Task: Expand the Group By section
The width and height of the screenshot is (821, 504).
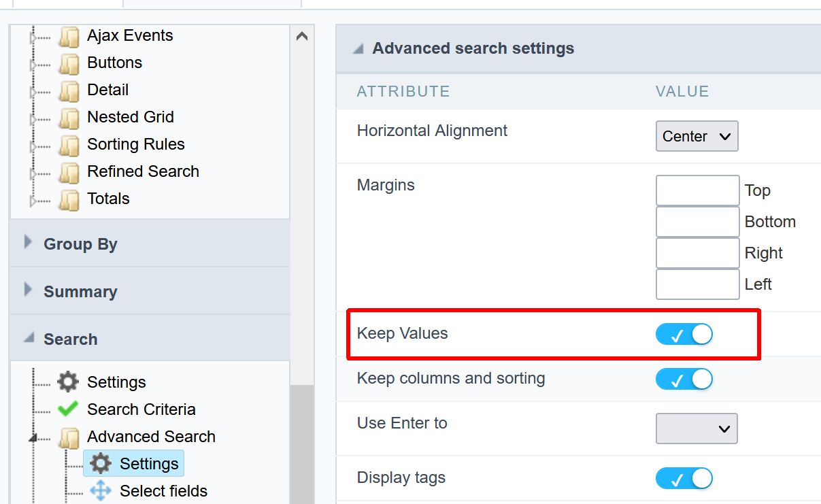Action: click(x=80, y=244)
